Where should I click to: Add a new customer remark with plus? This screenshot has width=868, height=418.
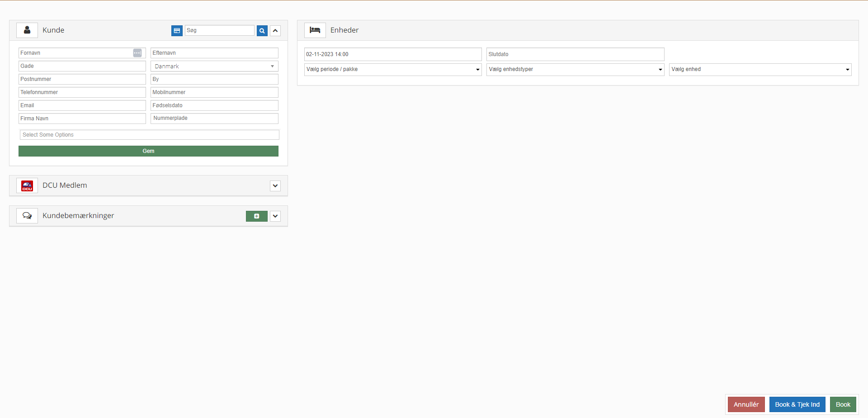(256, 216)
